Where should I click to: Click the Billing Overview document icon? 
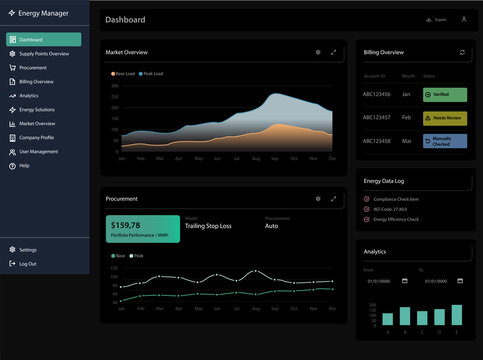coord(12,82)
